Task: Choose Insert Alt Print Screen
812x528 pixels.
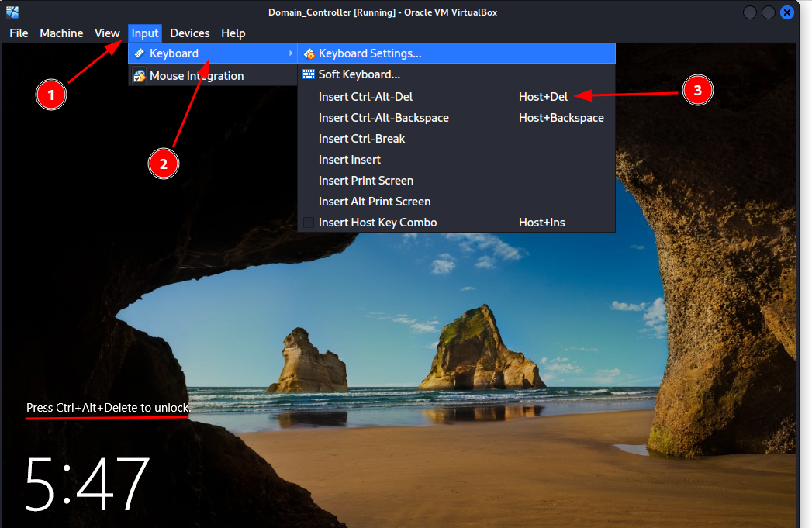Action: tap(457, 202)
